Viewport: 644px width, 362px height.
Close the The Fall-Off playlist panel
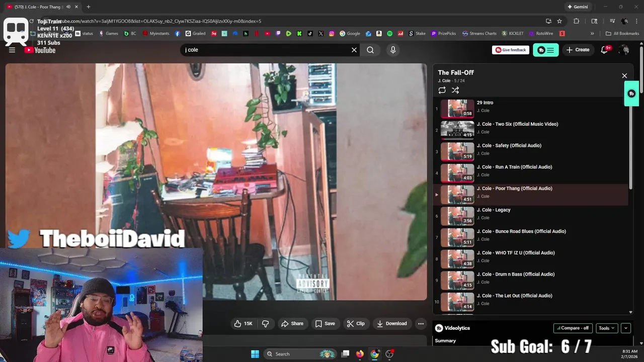point(624,76)
